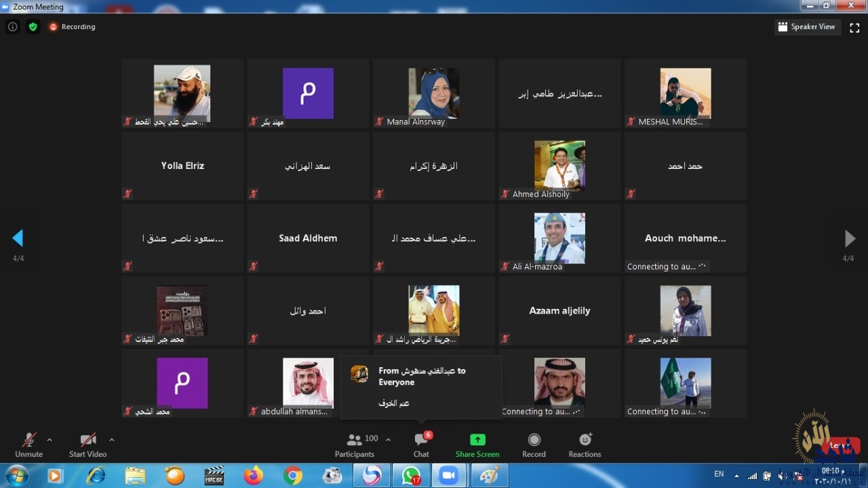Go to previous gallery page arrow

(x=18, y=238)
